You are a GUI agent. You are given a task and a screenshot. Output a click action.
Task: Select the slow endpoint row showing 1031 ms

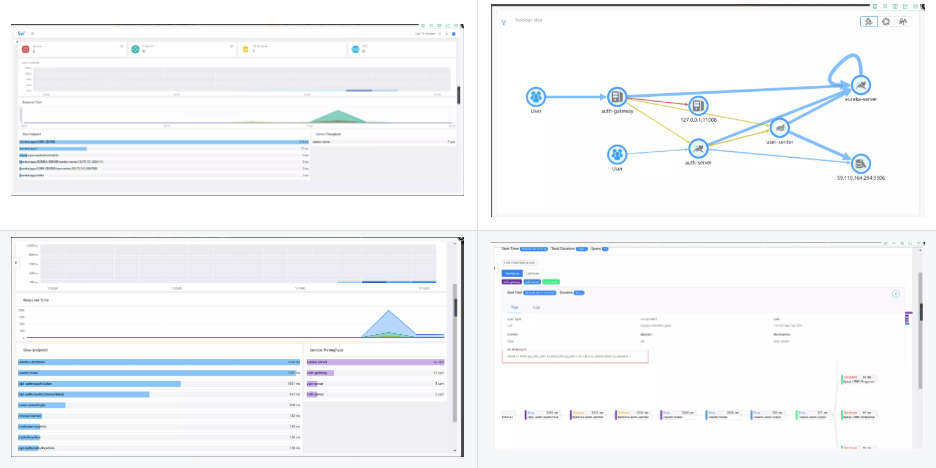click(x=159, y=383)
